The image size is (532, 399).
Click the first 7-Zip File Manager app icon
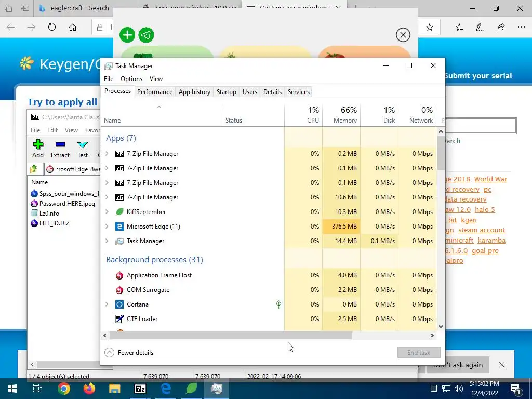point(119,154)
